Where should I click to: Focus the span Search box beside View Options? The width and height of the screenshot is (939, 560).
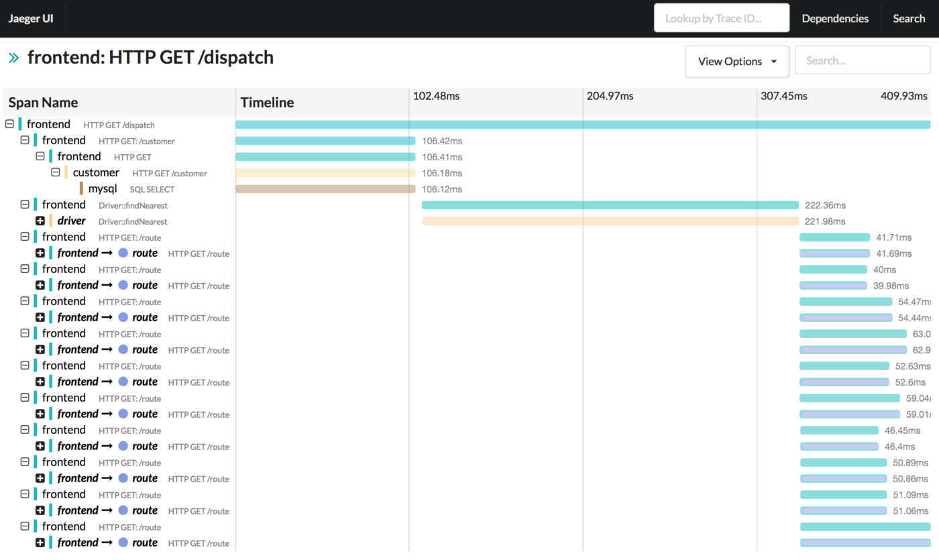click(863, 60)
